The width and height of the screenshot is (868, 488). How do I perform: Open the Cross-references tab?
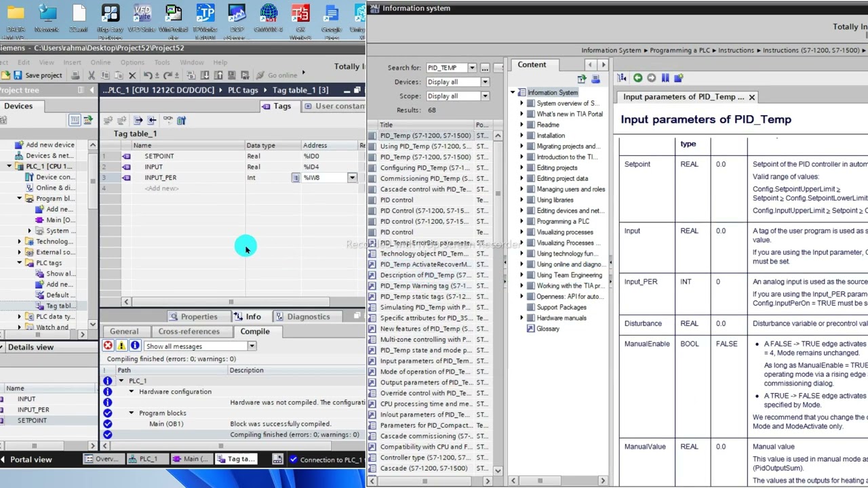(189, 331)
